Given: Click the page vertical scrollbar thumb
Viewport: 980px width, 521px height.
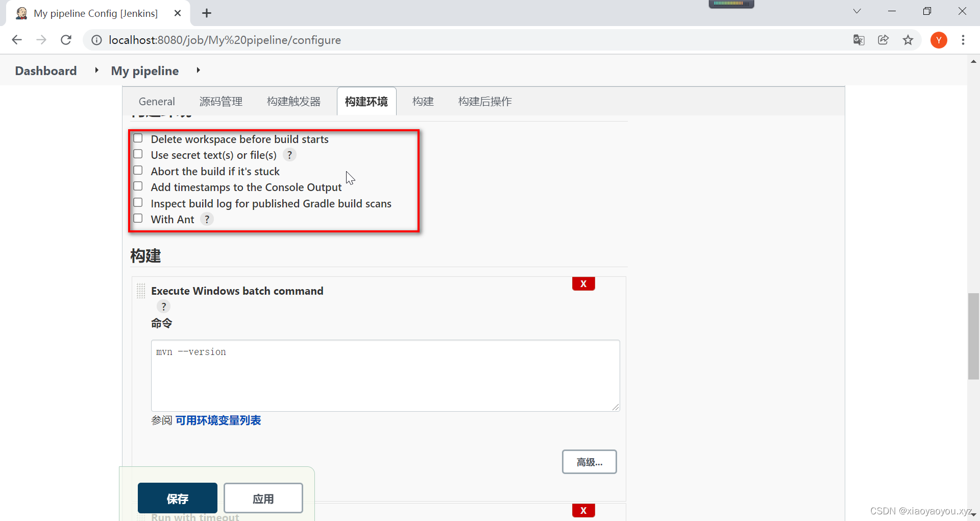Looking at the screenshot, I should (x=973, y=336).
